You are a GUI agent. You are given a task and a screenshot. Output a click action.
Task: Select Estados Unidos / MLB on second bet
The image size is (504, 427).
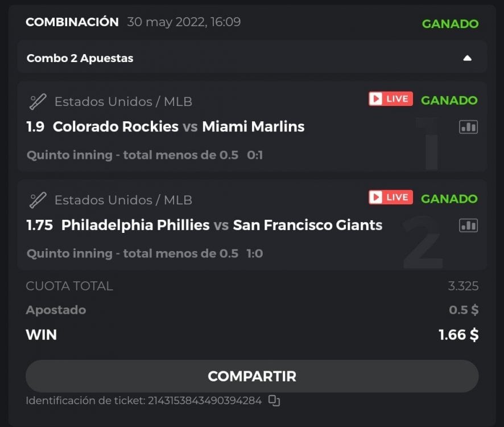click(x=123, y=200)
